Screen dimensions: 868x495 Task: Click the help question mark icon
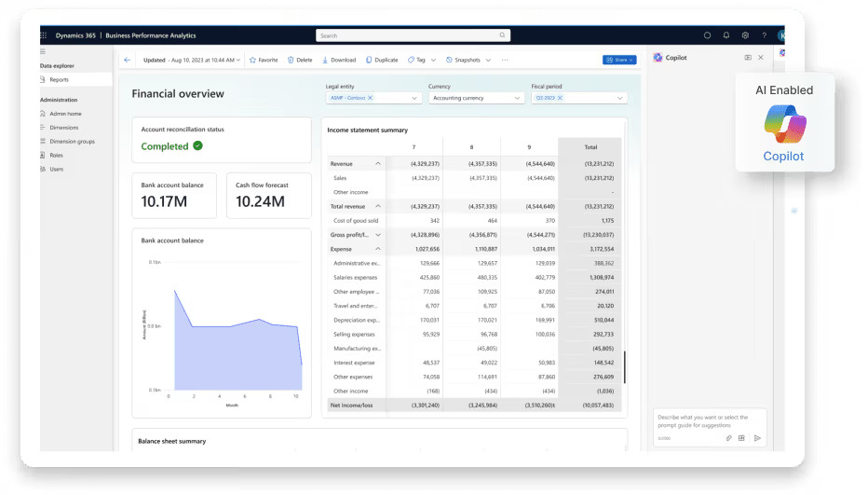coord(764,35)
